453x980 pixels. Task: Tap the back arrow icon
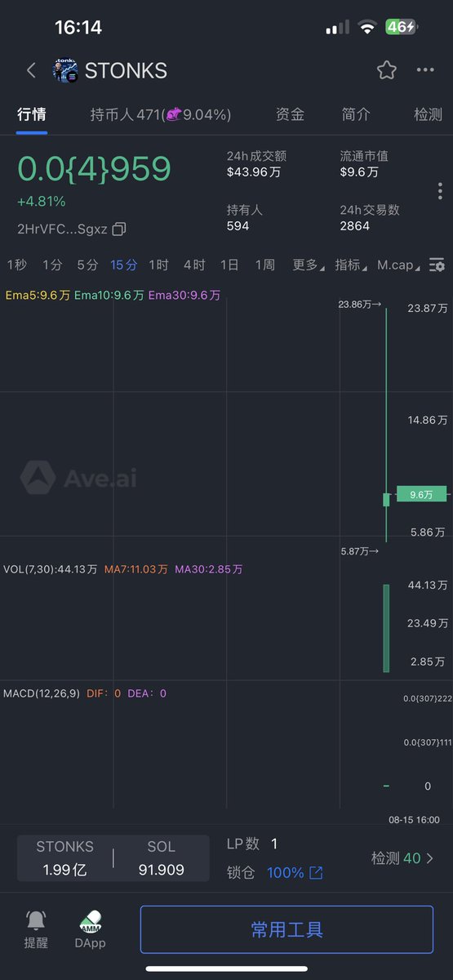(x=31, y=70)
